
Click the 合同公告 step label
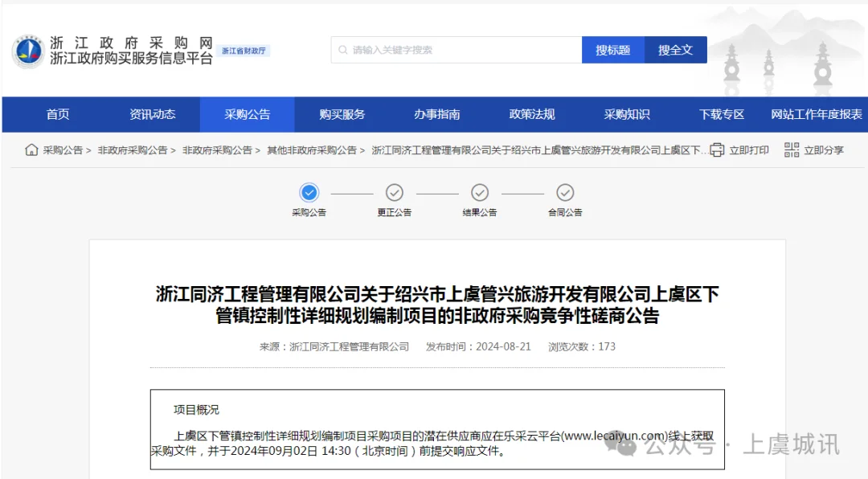coord(565,213)
